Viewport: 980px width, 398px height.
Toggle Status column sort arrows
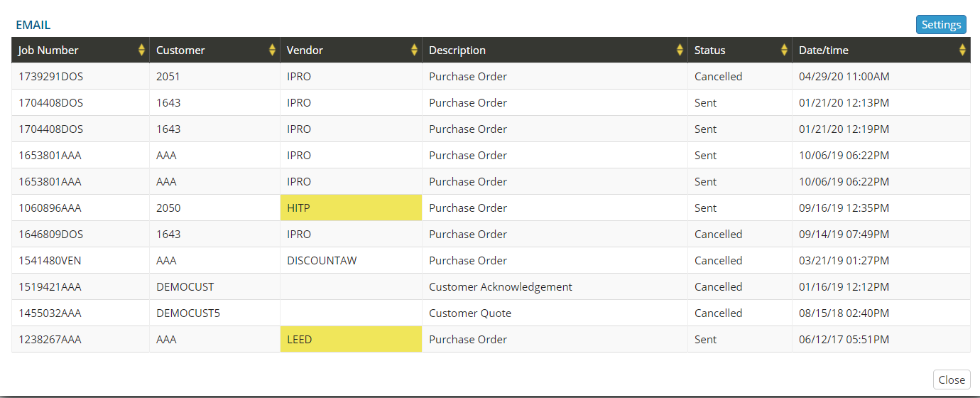pos(784,50)
